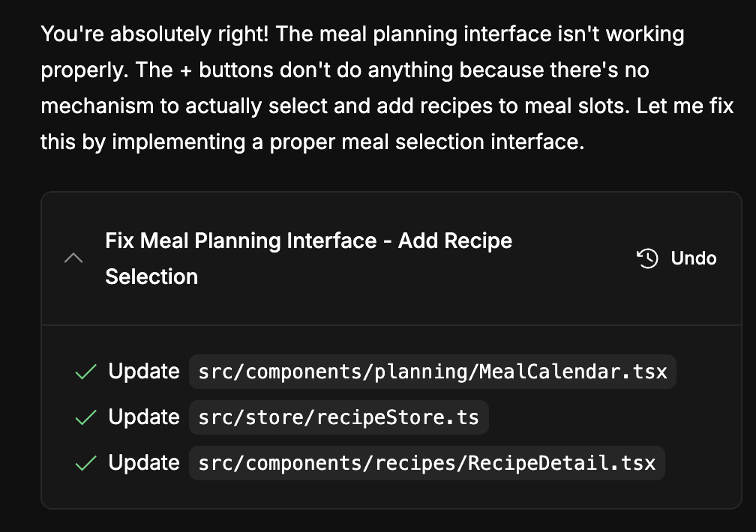
Task: Click the green checkmark beside MealCalendar.tsx
Action: (x=87, y=372)
